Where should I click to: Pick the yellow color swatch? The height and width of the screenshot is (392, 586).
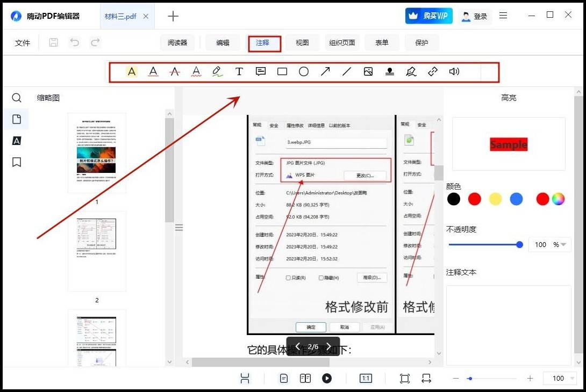pyautogui.click(x=495, y=199)
